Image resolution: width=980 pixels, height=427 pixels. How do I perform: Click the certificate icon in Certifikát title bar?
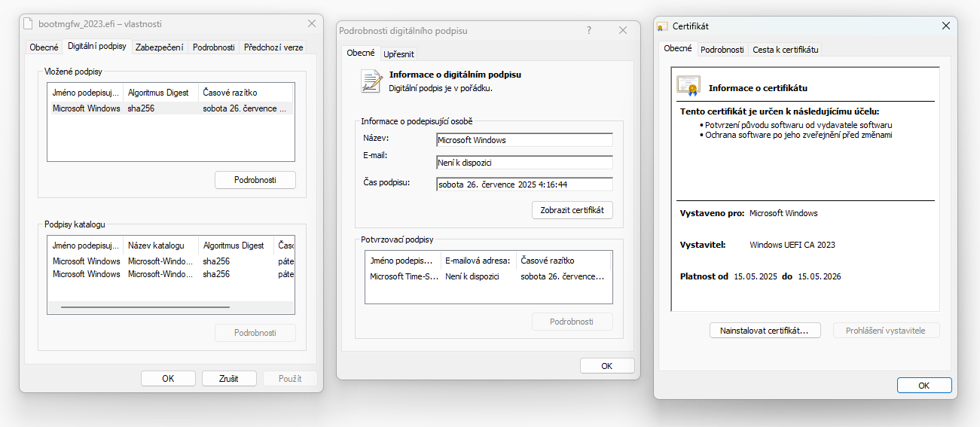point(662,26)
